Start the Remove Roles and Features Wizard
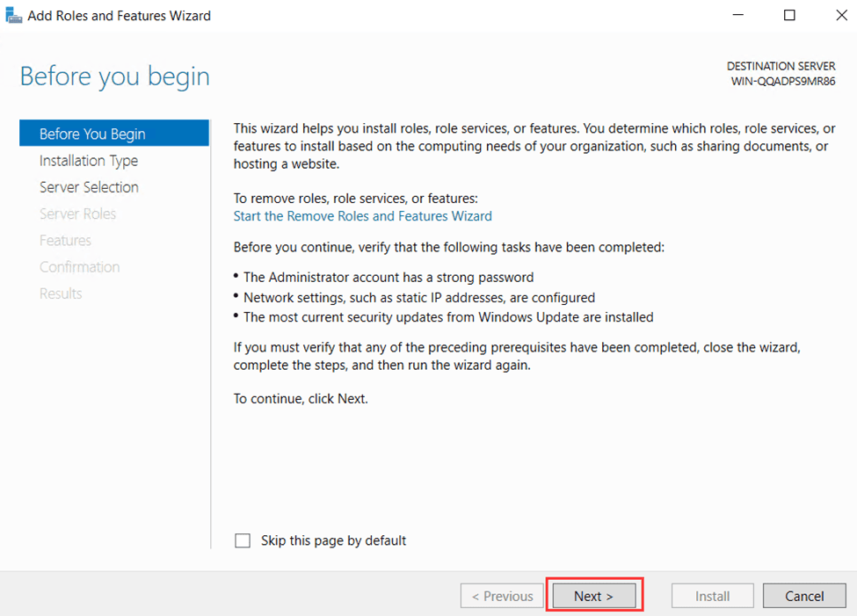 click(x=362, y=216)
